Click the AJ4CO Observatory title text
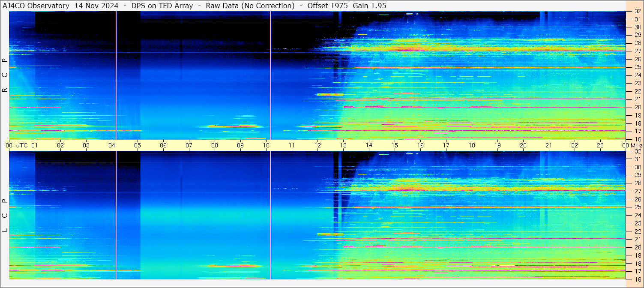The width and height of the screenshot is (644, 288). pos(36,6)
